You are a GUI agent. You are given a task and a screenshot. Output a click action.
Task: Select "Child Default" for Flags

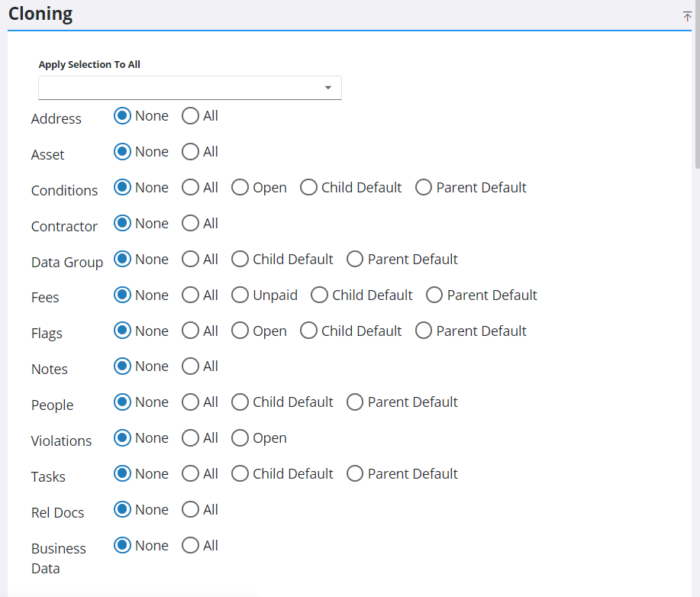point(308,331)
